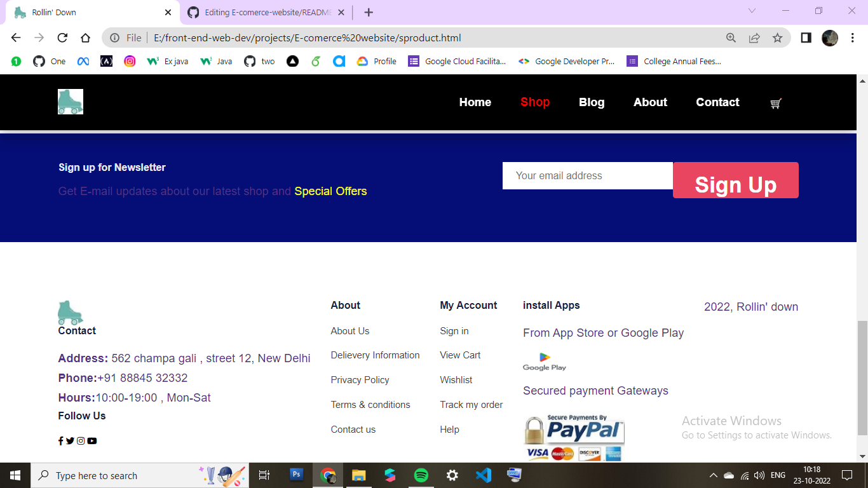Screen dimensions: 868x488
Task: Open File Explorer from the taskbar
Action: [x=358, y=475]
